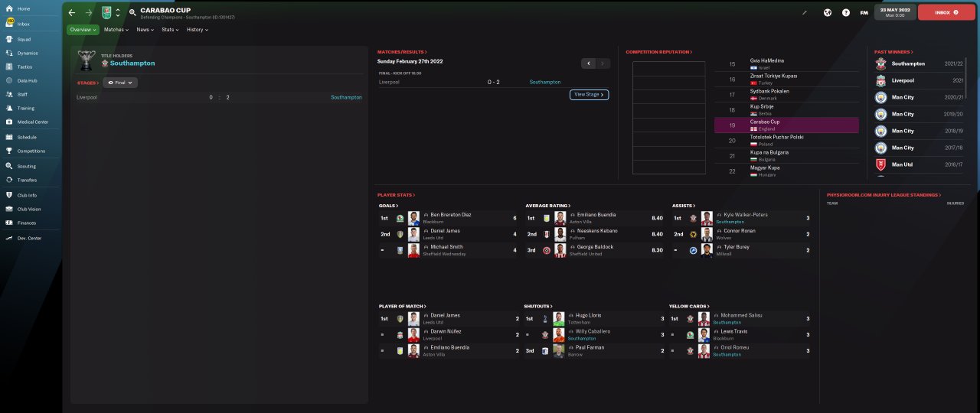980x413 pixels.
Task: Select the Sydbank Pokalen reputation row
Action: click(786, 95)
